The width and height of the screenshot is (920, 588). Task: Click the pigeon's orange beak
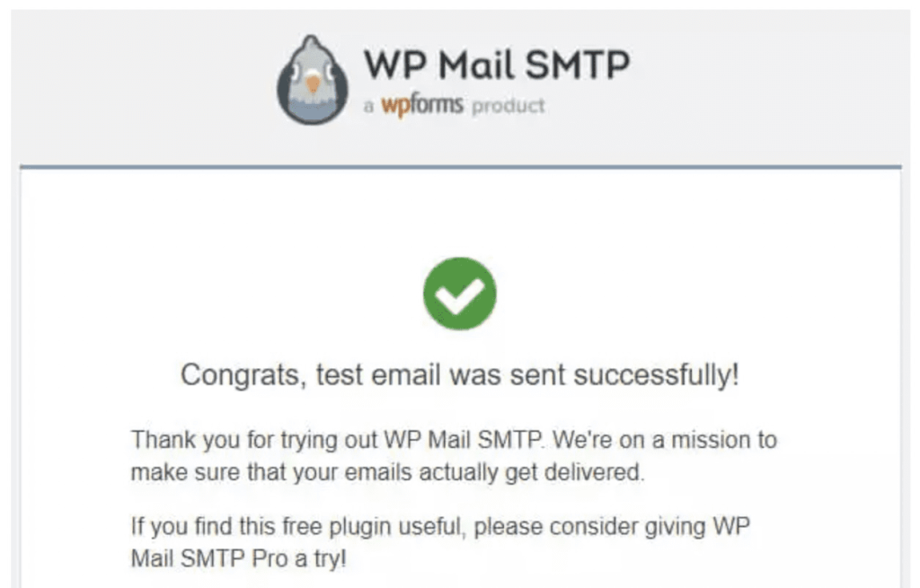[x=313, y=83]
